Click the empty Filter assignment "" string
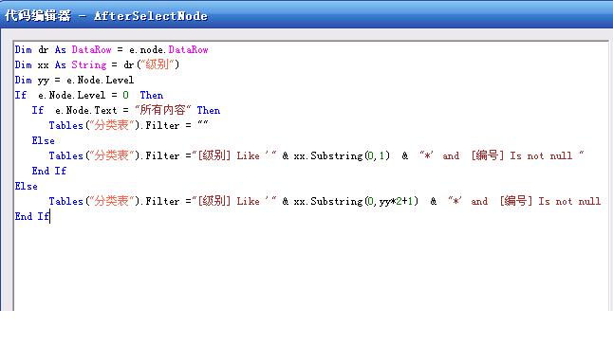 [x=203, y=124]
